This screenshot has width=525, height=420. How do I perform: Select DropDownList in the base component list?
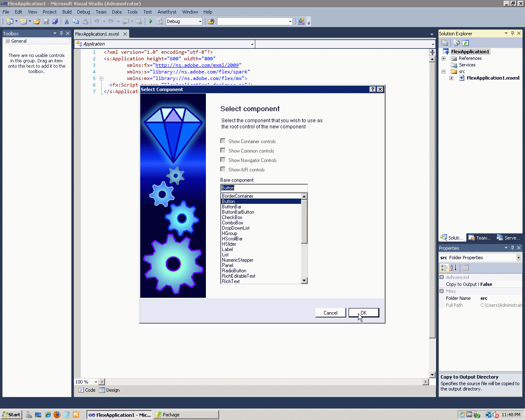coord(261,228)
